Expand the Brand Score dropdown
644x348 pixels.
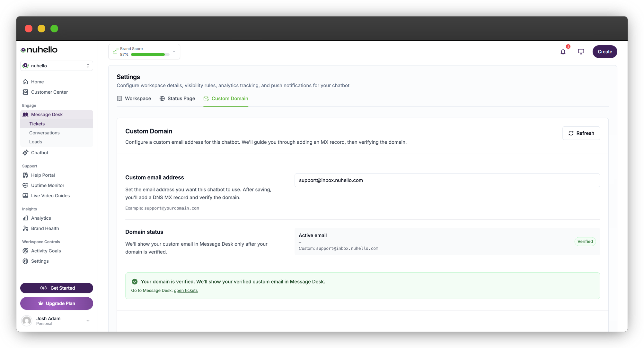coord(174,52)
